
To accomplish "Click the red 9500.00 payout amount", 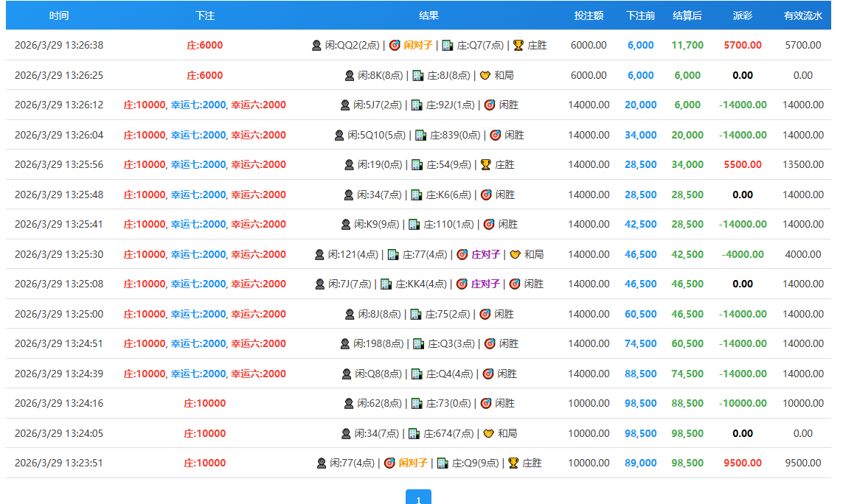I will [x=743, y=463].
